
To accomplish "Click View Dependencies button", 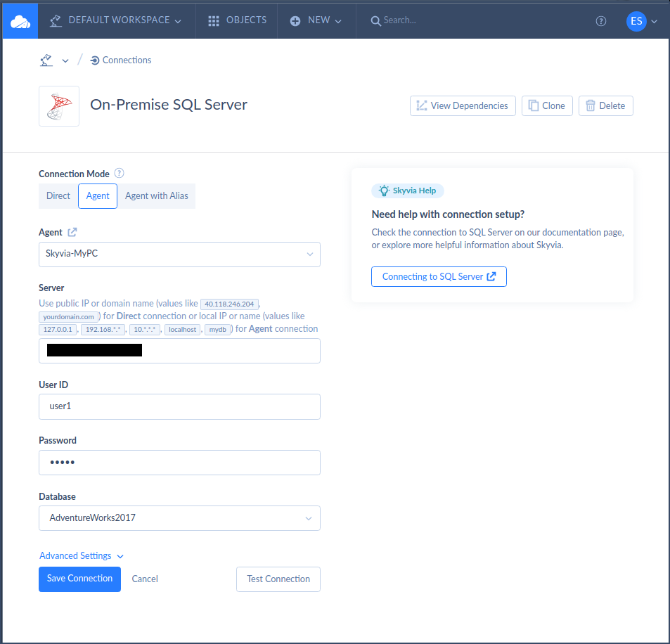I will point(463,105).
